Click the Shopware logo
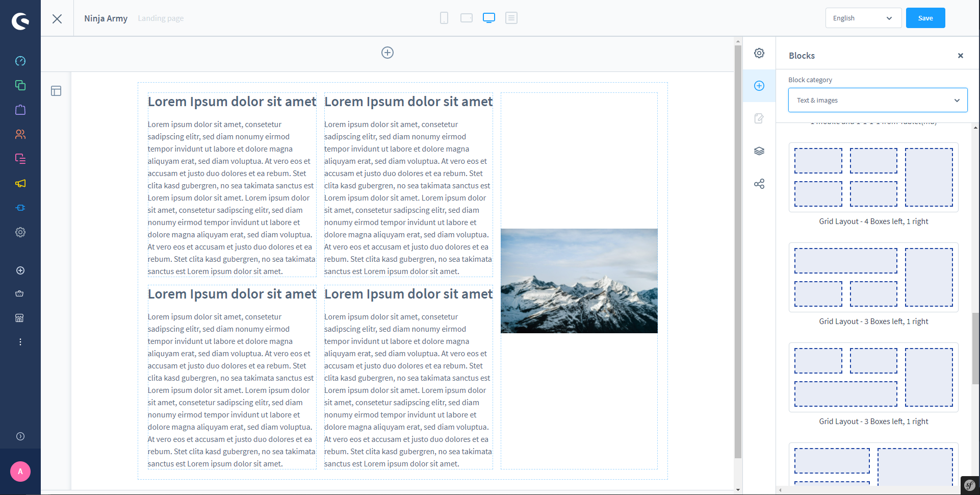980x495 pixels. [20, 21]
